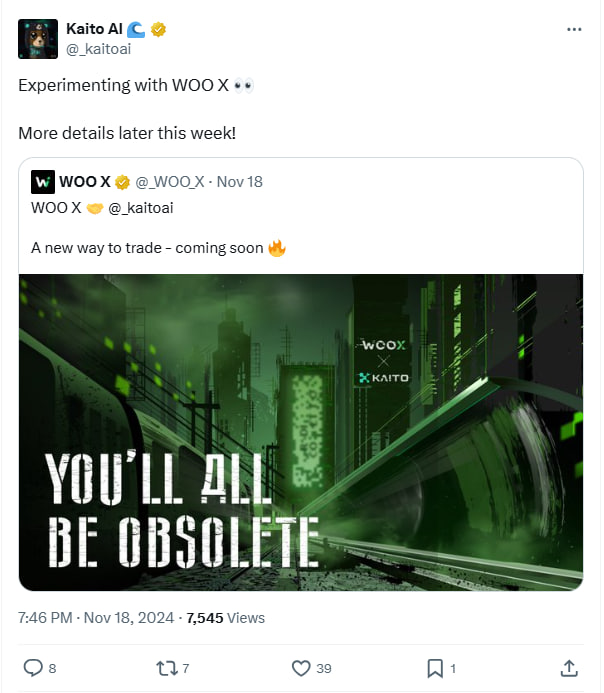Click the WOO X avatar logo
604x693 pixels.
[x=43, y=182]
